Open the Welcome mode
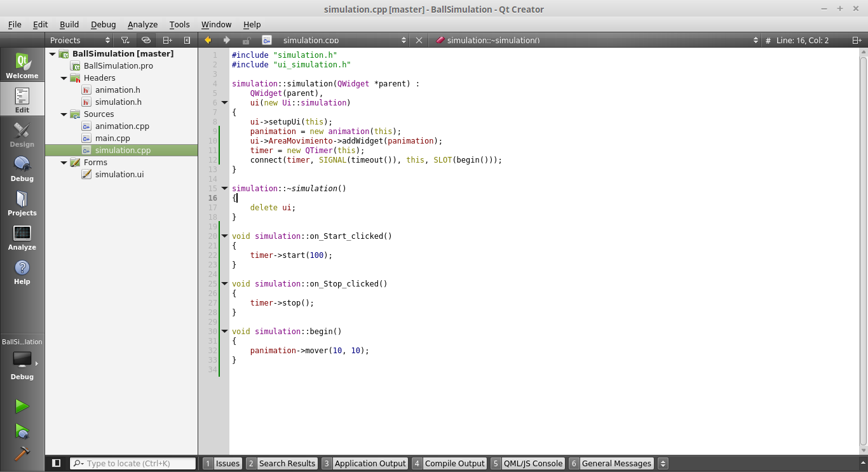 [x=22, y=65]
